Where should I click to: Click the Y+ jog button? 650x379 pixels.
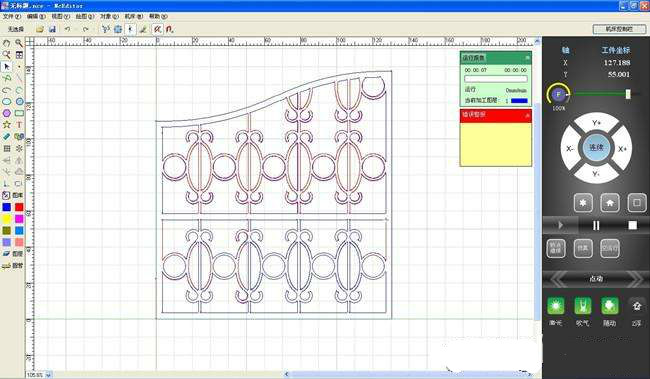[596, 123]
